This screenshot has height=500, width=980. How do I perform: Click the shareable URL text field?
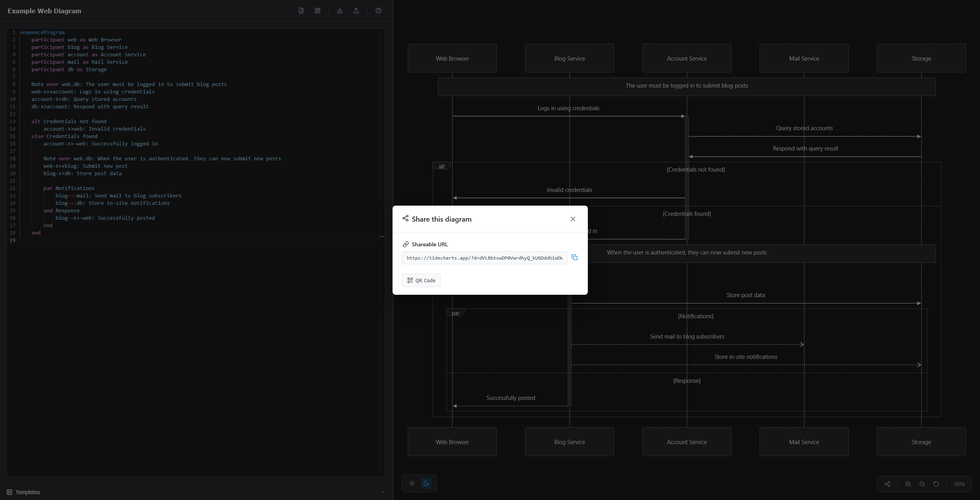[484, 258]
